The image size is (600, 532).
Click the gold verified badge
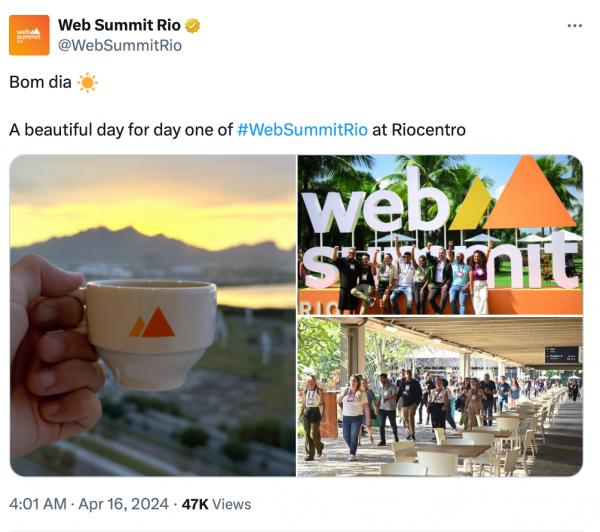[192, 26]
